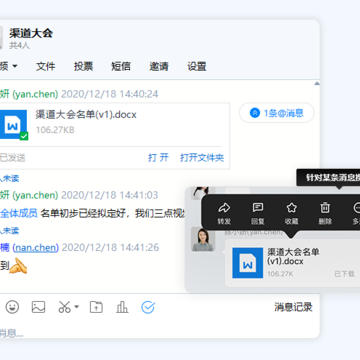Click the send file folder icon

coord(96,307)
